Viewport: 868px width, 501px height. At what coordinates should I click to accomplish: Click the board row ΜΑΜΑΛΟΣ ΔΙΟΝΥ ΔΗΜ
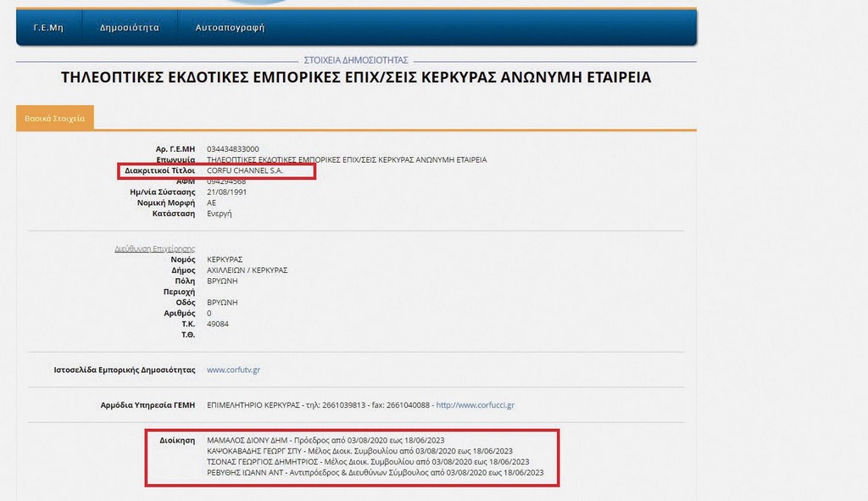(325, 441)
